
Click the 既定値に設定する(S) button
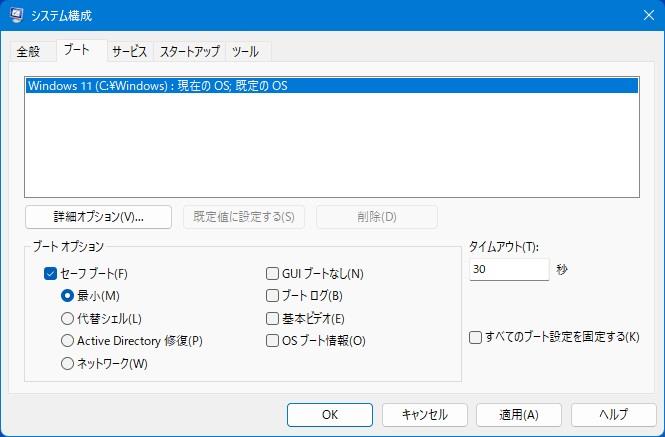pyautogui.click(x=244, y=217)
